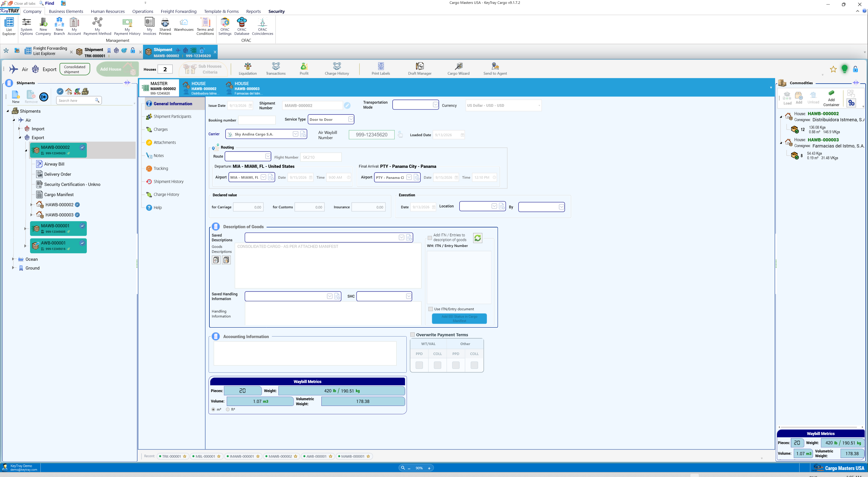This screenshot has width=868, height=477.
Task: Open the Airway Bill document
Action: click(x=54, y=164)
